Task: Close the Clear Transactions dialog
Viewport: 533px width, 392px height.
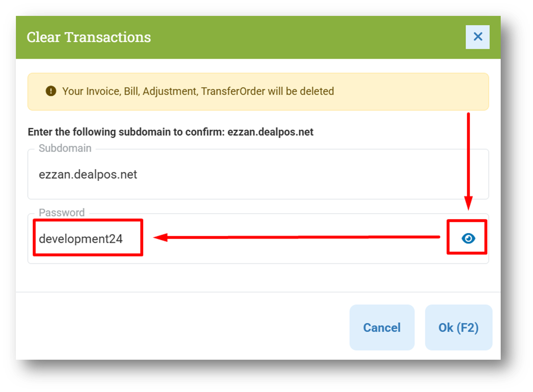Action: click(478, 37)
